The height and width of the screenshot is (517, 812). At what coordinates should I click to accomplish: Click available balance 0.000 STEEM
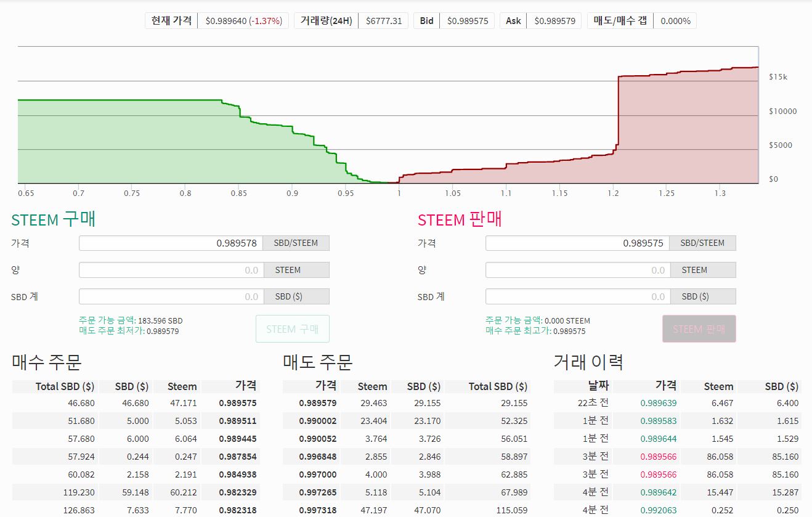coord(567,321)
